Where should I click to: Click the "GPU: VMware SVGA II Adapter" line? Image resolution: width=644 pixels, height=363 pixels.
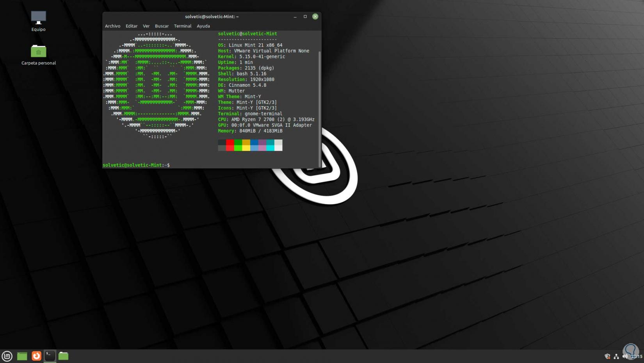click(265, 125)
